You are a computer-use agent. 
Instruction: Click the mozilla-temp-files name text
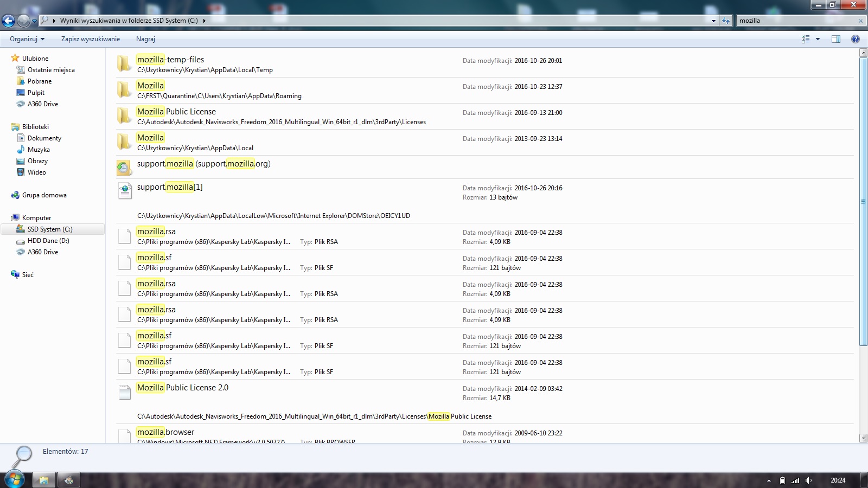coord(170,60)
